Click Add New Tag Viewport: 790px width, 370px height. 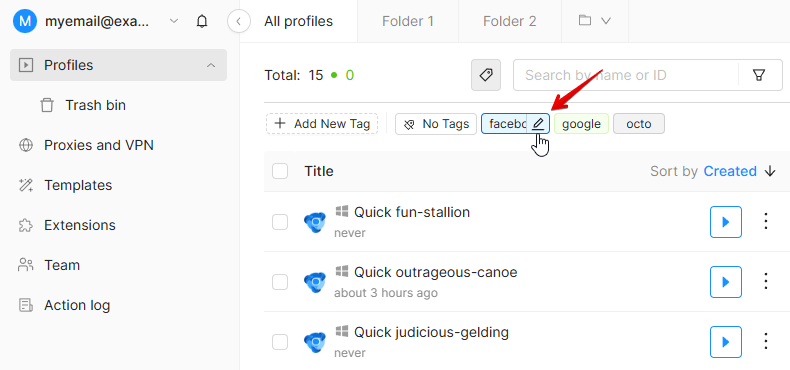(x=322, y=124)
